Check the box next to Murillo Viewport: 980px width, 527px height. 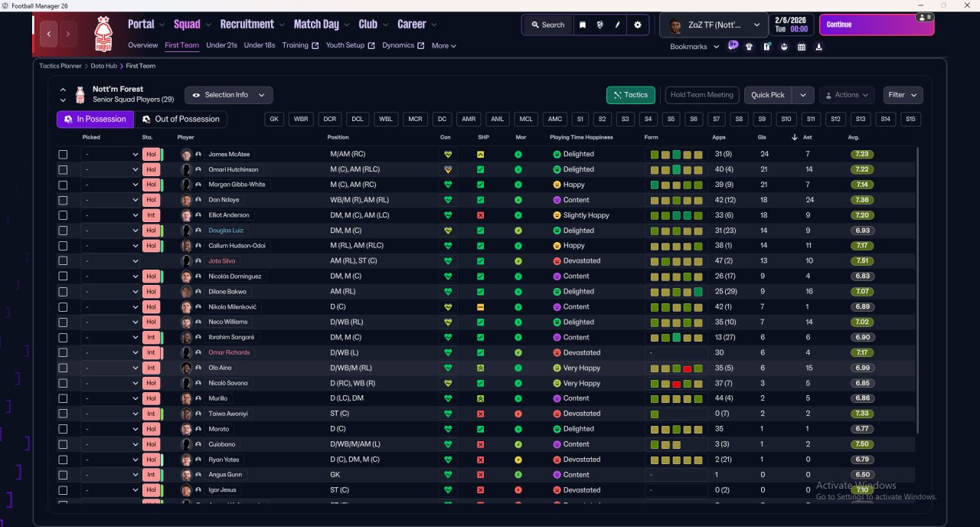(63, 398)
